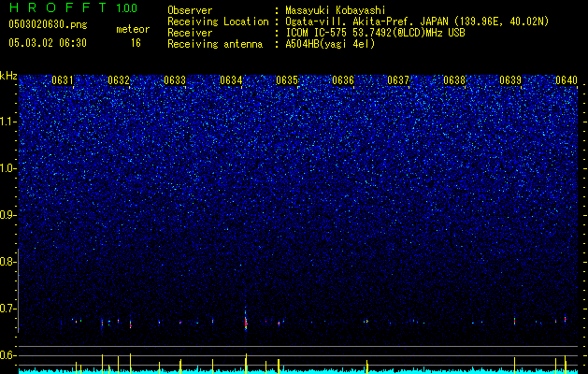Click the HROFFT 1.0.0 title text
Viewport: 588px width, 374px height.
coord(73,7)
